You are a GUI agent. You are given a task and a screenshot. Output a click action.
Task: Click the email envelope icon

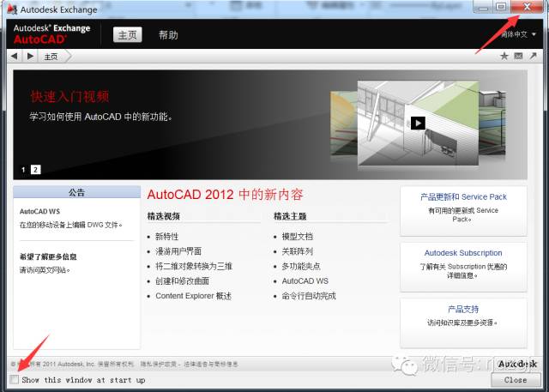click(518, 56)
